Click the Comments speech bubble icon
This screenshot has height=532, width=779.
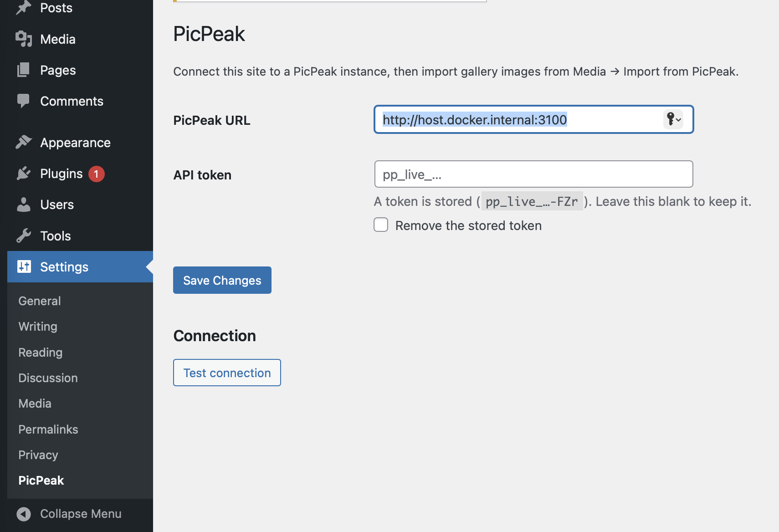[23, 101]
